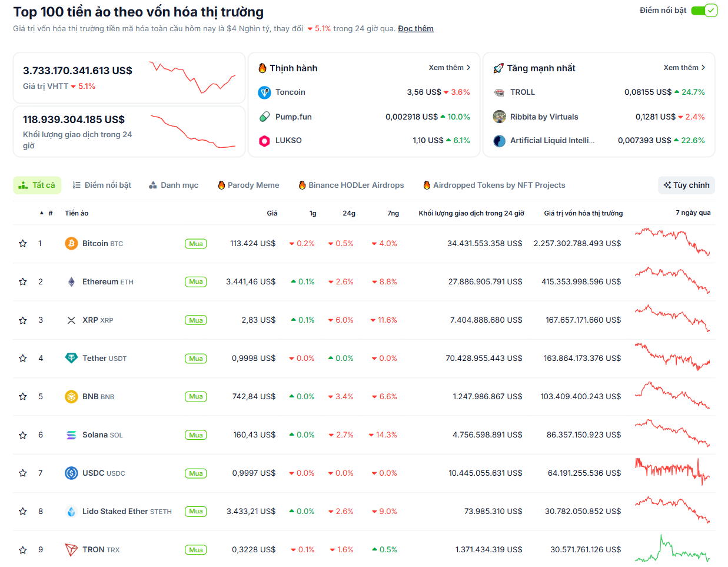Click Xem thêm chevron in Tăng mạnh nhất panel
Image resolution: width=728 pixels, height=567 pixels.
point(702,67)
